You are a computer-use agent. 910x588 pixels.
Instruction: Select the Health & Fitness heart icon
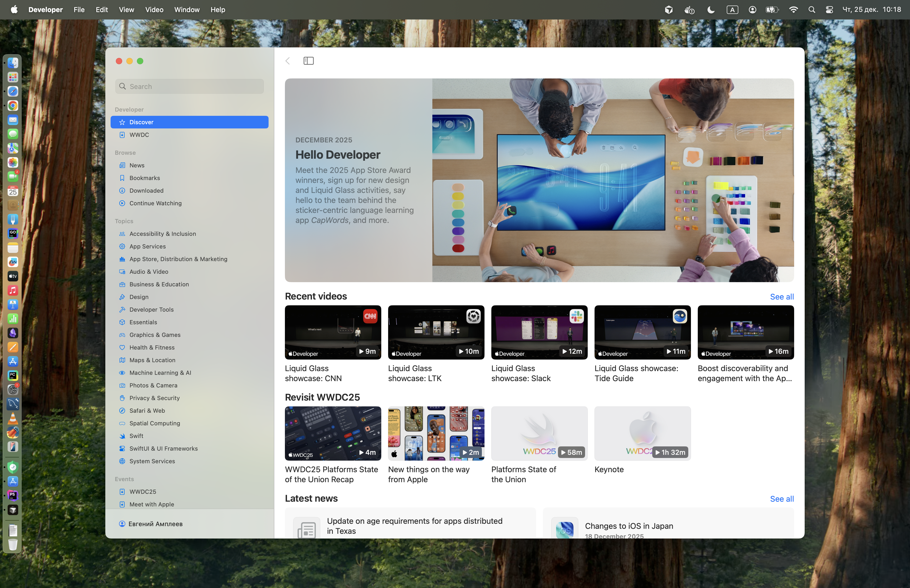(122, 347)
